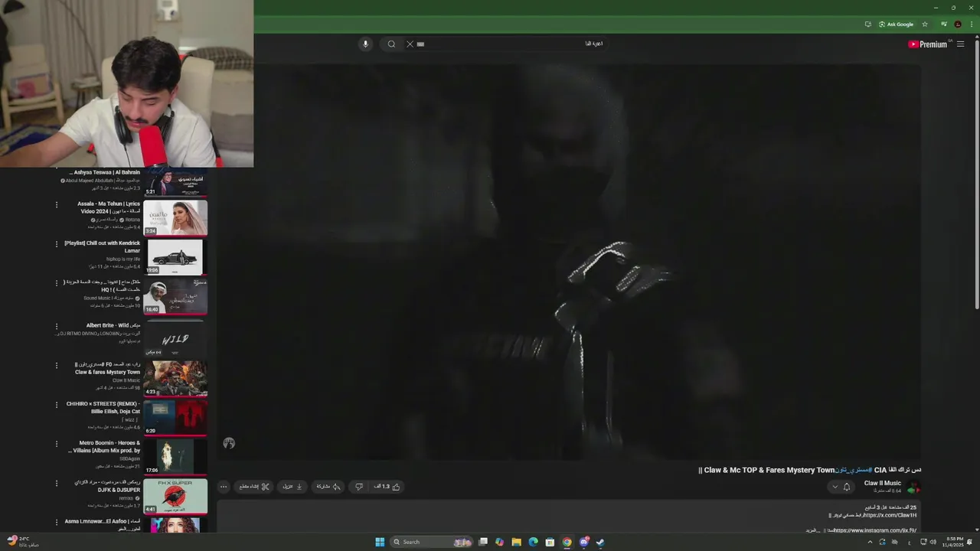Open Google Chrome taskbar icon
The image size is (980, 551).
(x=567, y=542)
